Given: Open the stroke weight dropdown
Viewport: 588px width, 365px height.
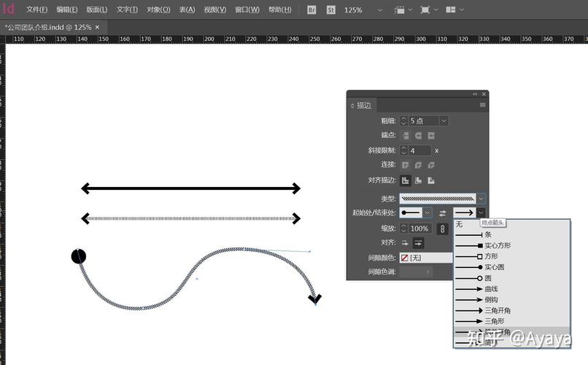Looking at the screenshot, I should coord(444,120).
